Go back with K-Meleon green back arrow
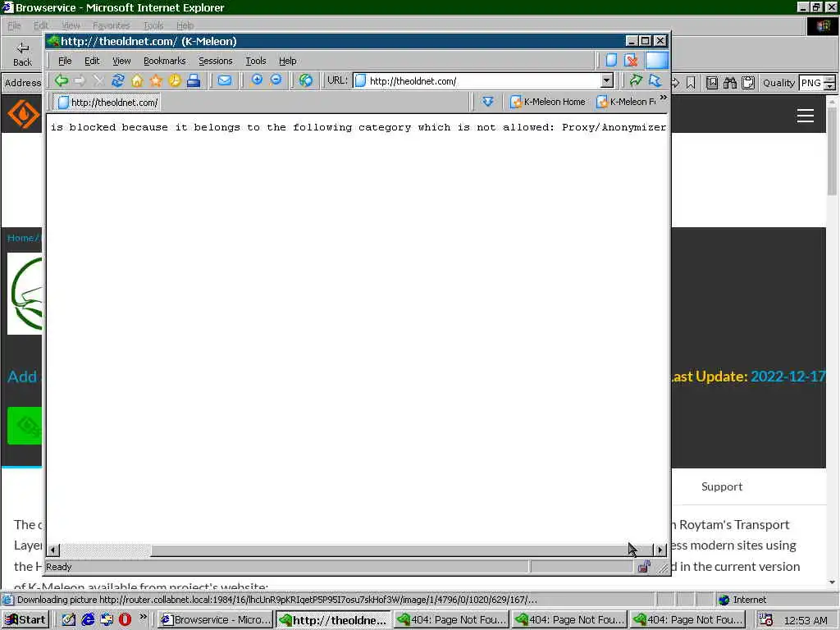The image size is (840, 630). coord(61,81)
